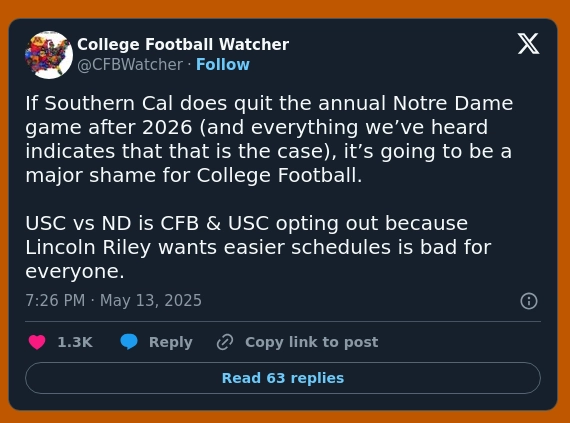Open the 7:26 PM May 13, 2025 timestamp
This screenshot has width=570, height=423.
(x=113, y=301)
